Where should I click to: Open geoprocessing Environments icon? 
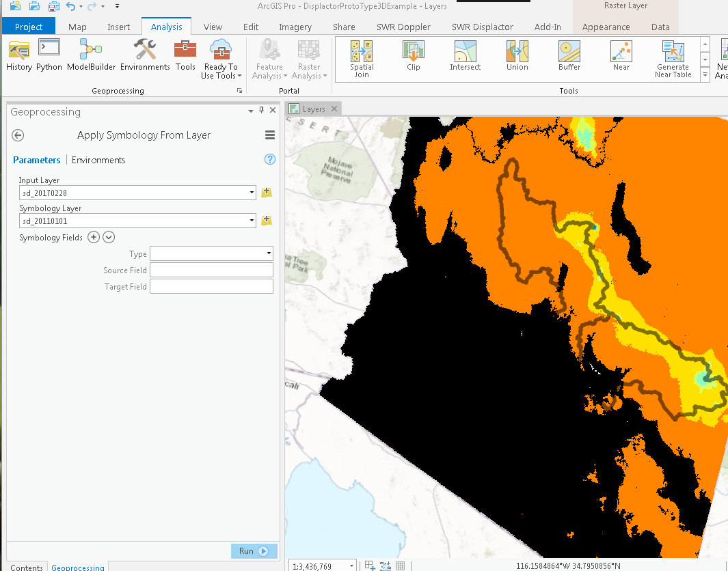tap(145, 55)
